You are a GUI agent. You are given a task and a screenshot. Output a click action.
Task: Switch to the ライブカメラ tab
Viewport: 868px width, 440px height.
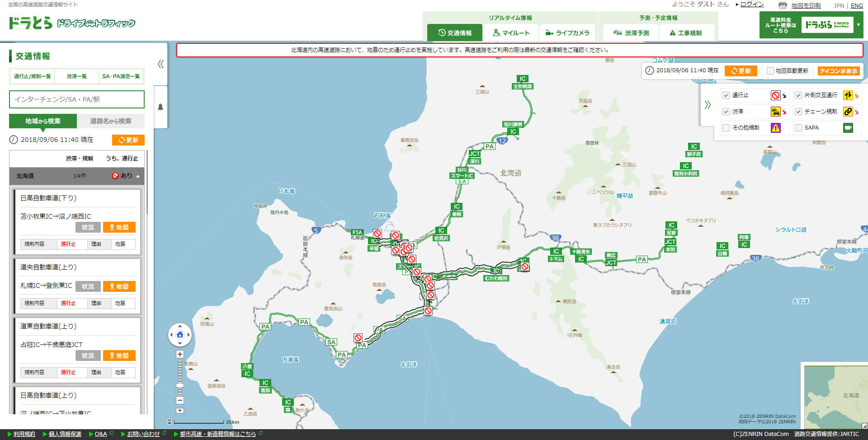point(567,33)
